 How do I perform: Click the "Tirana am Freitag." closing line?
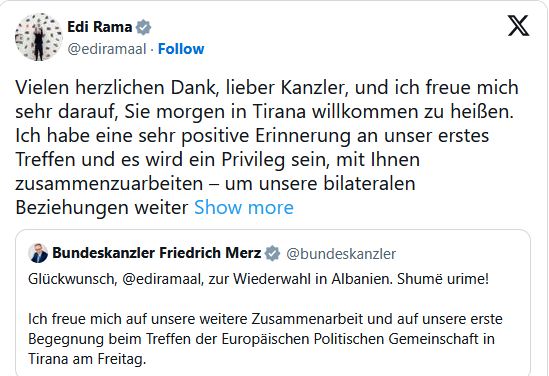tap(87, 359)
